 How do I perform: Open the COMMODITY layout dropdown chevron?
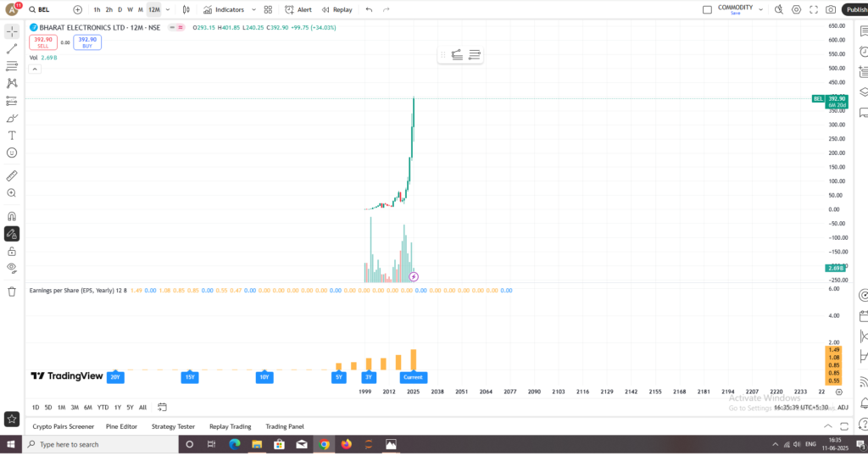tap(760, 9)
